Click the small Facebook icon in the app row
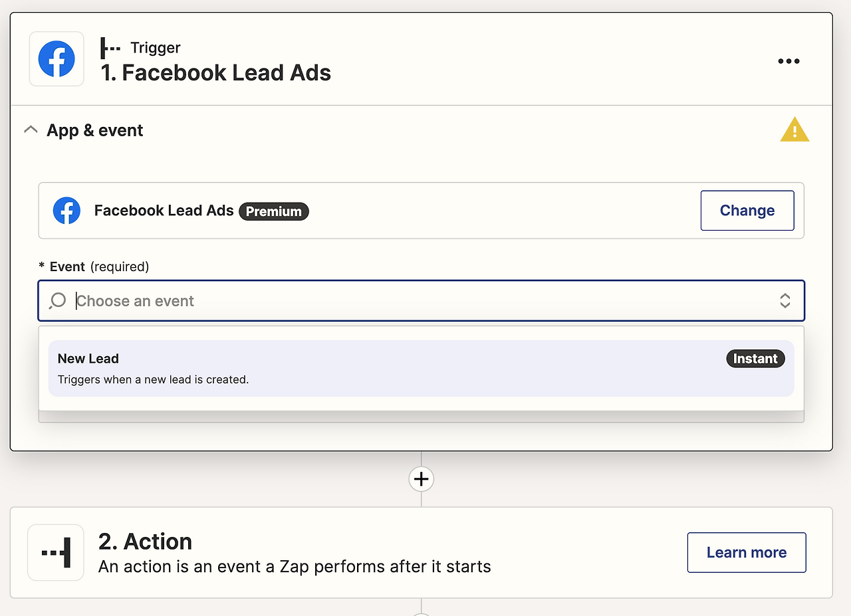The image size is (851, 616). [x=66, y=211]
